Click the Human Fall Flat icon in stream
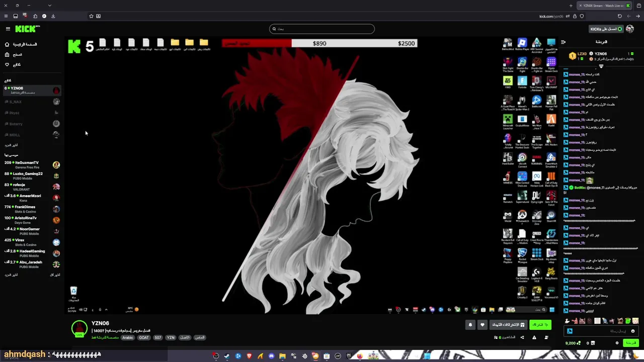 pos(551,103)
